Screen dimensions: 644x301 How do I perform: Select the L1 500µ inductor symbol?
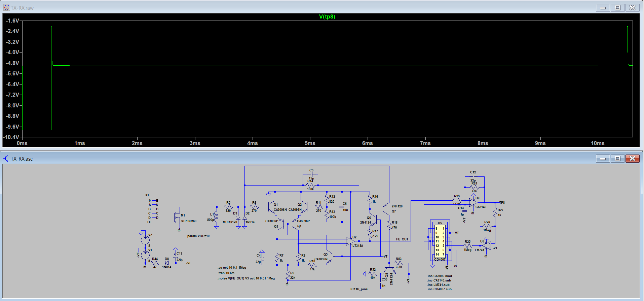tap(216, 217)
